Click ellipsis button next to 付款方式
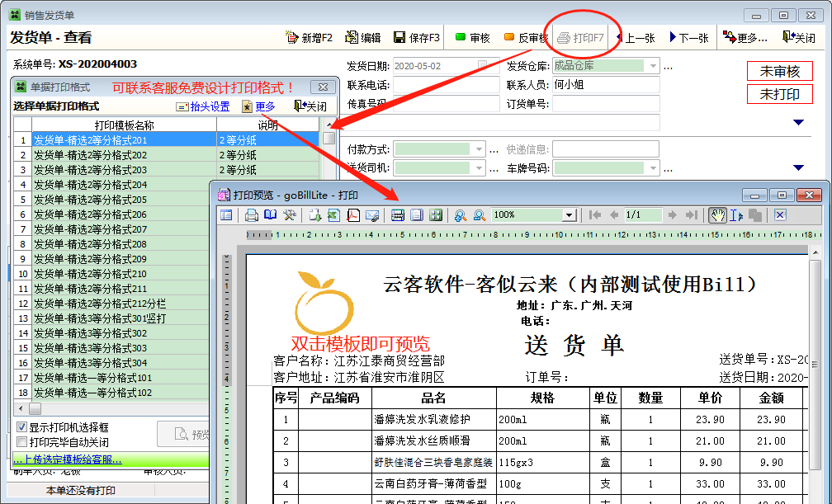Screen dimensions: 832x504 (x=494, y=150)
